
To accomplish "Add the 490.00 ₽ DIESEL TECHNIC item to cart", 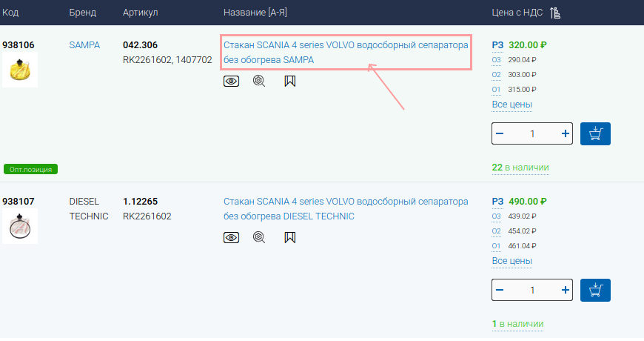I will click(595, 290).
